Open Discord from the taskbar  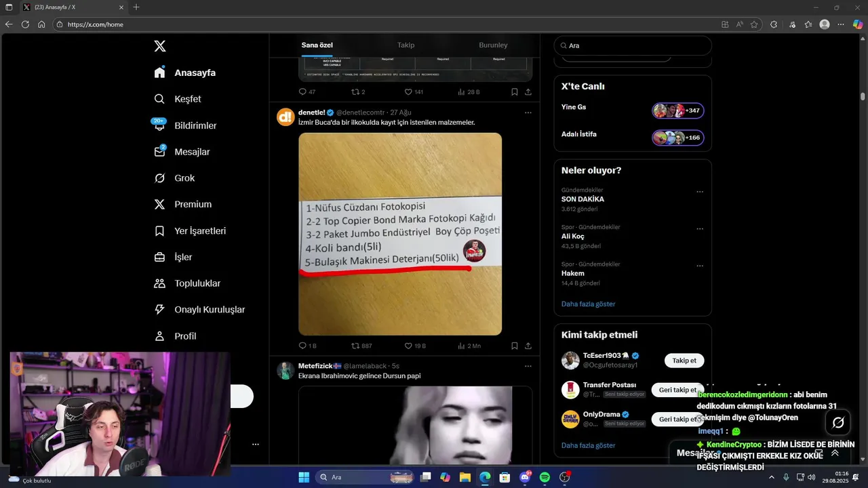pos(525,477)
